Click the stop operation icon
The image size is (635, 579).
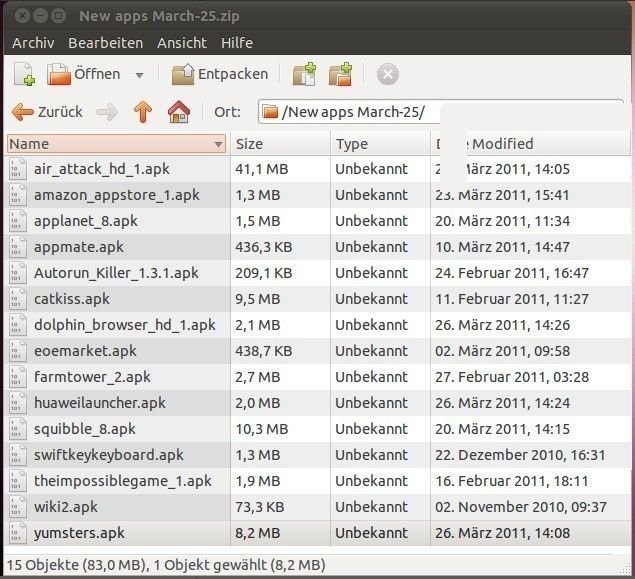388,74
